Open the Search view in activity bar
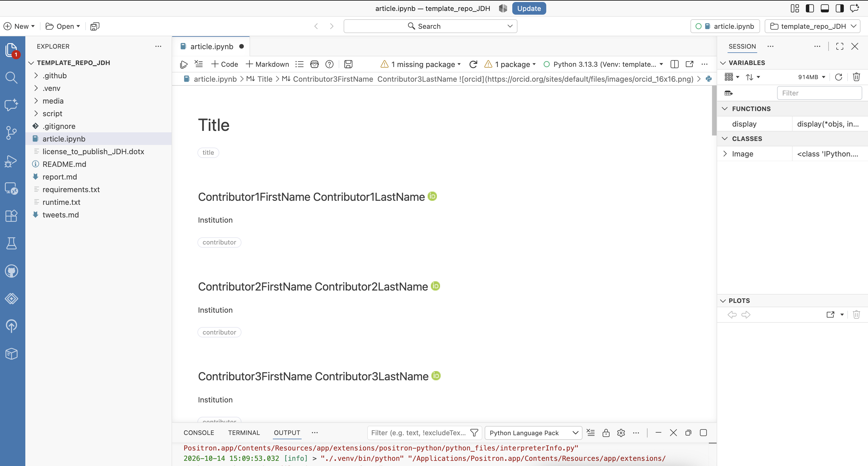The height and width of the screenshot is (466, 868). pos(12,78)
